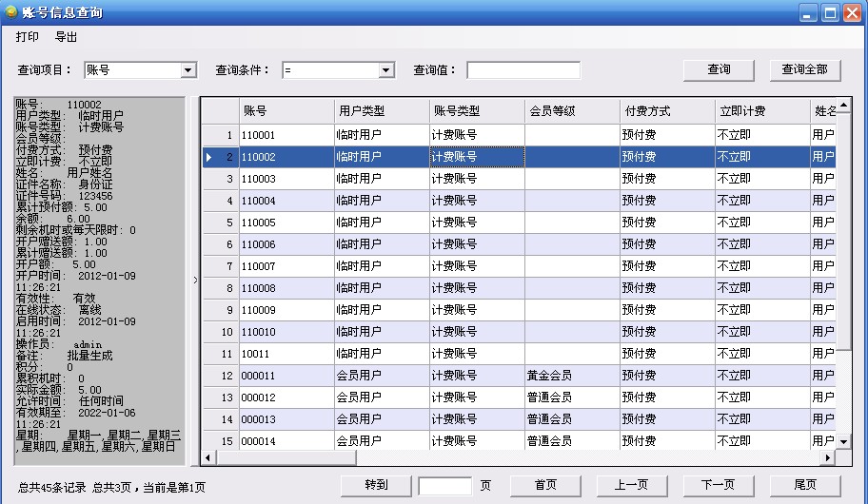Viewport: 868px width, 504px height.
Task: Click the 查询 button
Action: [719, 69]
